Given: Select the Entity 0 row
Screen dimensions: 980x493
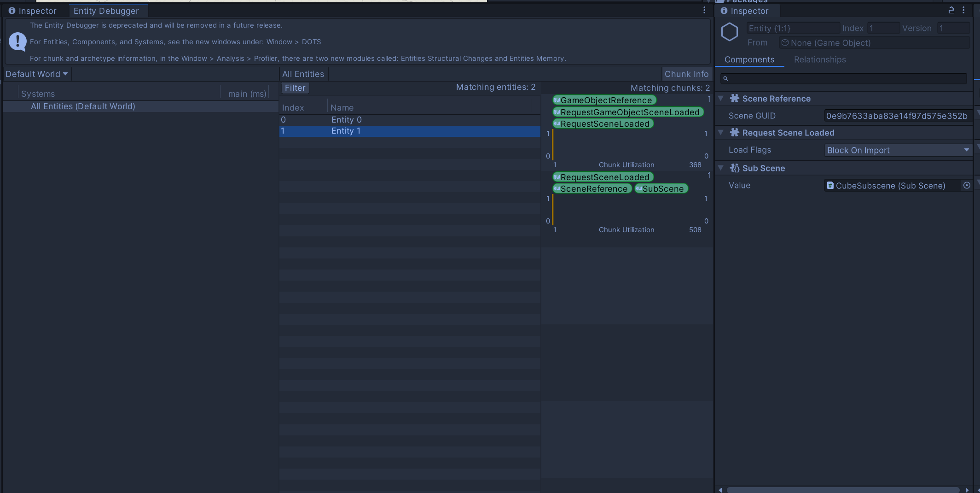Looking at the screenshot, I should (x=410, y=120).
